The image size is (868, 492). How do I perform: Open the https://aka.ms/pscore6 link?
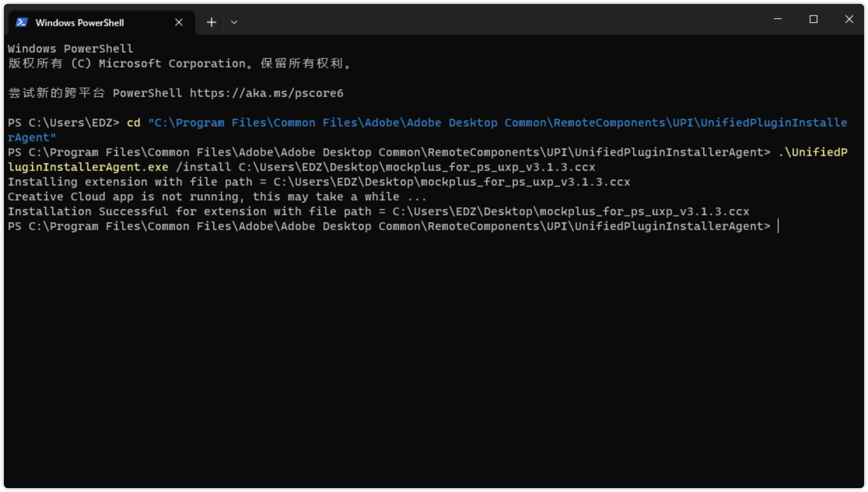point(266,93)
